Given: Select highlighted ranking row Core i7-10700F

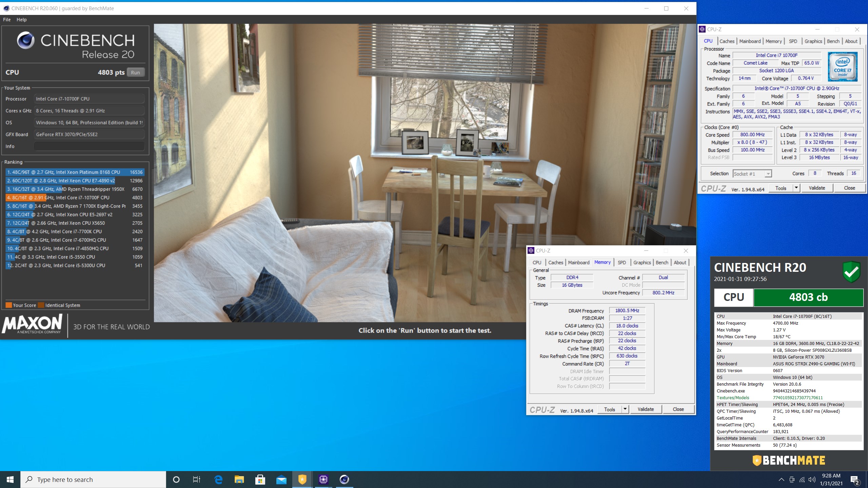Looking at the screenshot, I should 75,198.
